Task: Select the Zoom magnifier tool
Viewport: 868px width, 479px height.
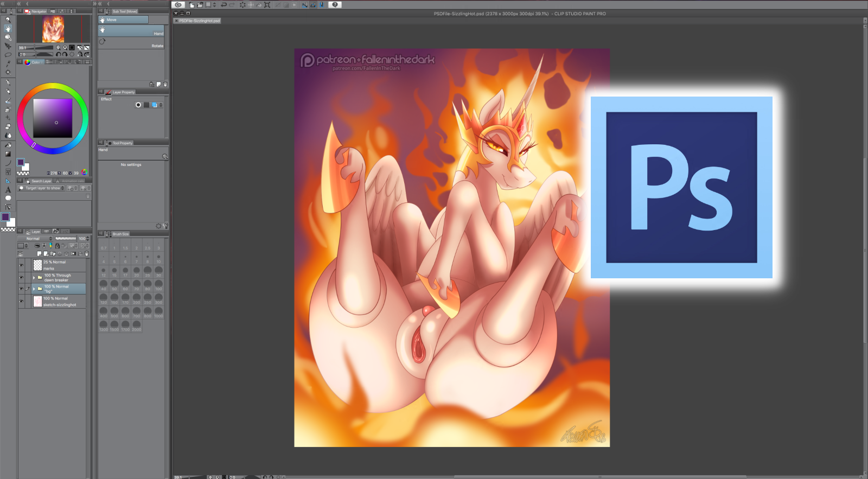Action: [x=8, y=20]
